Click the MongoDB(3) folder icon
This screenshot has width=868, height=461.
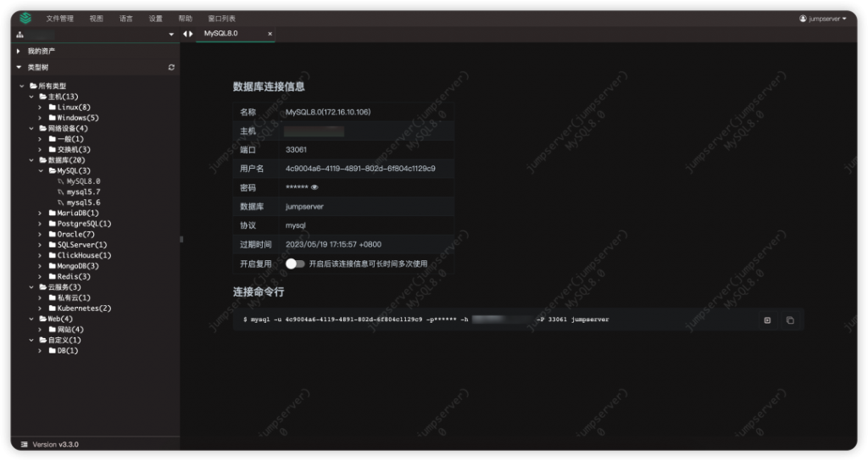coord(52,265)
